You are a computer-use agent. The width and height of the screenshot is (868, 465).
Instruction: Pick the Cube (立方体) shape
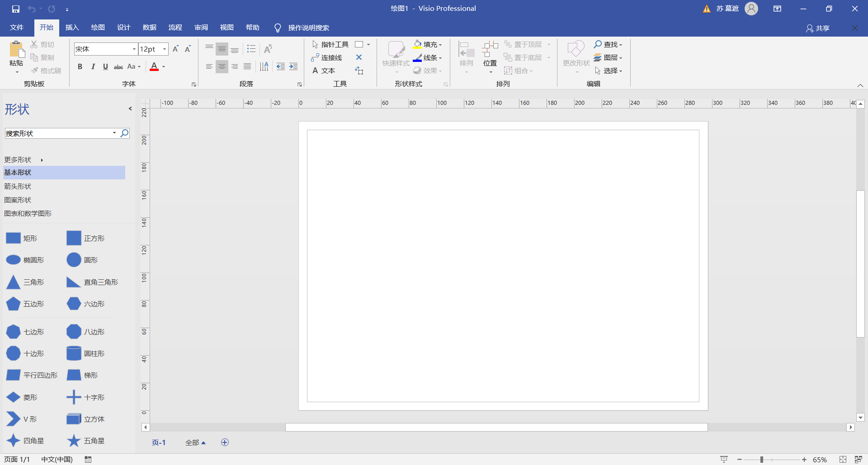pyautogui.click(x=85, y=419)
